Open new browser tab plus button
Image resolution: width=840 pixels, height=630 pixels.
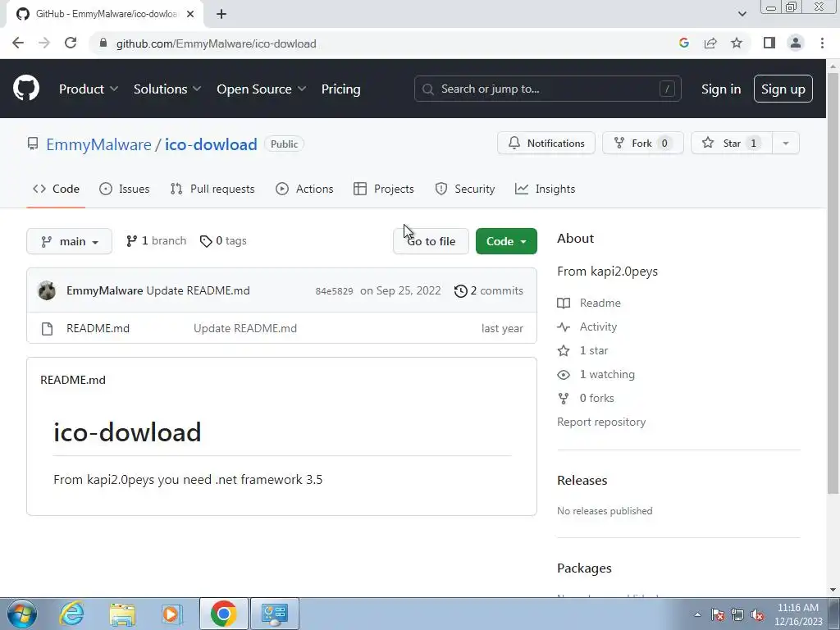tap(221, 14)
